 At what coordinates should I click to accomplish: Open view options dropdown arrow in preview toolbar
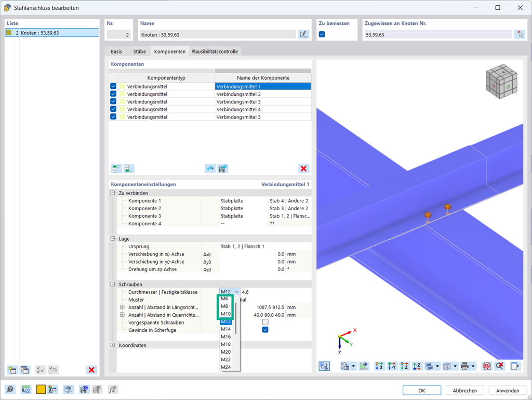coord(353,366)
